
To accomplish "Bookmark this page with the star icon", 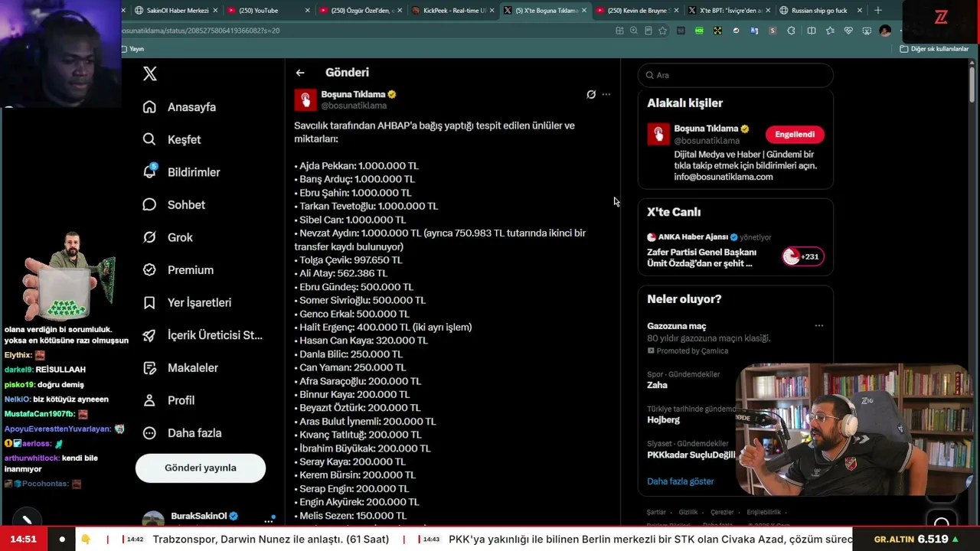I will click(x=663, y=31).
